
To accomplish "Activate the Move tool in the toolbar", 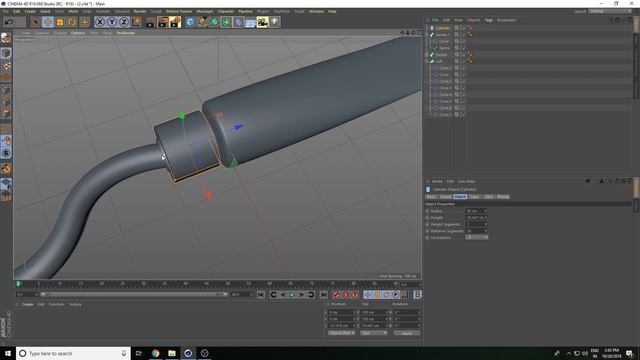I will pos(48,22).
